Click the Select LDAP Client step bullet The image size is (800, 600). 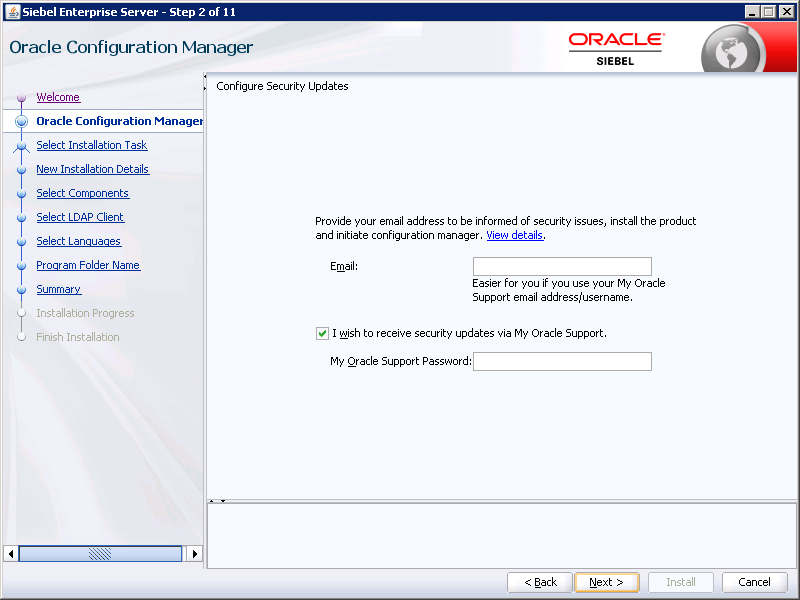tap(21, 218)
